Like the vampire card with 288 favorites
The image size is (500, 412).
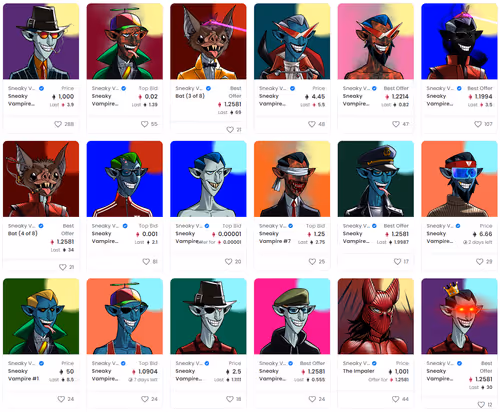pos(58,124)
